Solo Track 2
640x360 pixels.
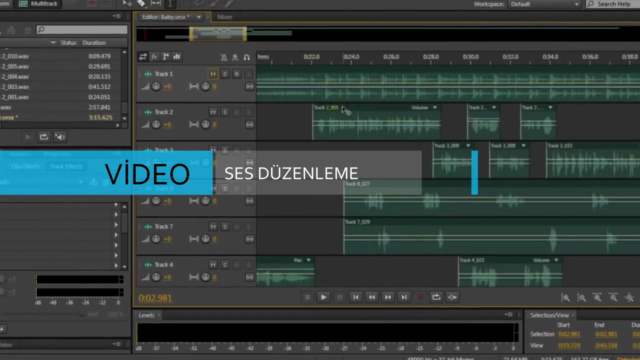click(x=225, y=112)
